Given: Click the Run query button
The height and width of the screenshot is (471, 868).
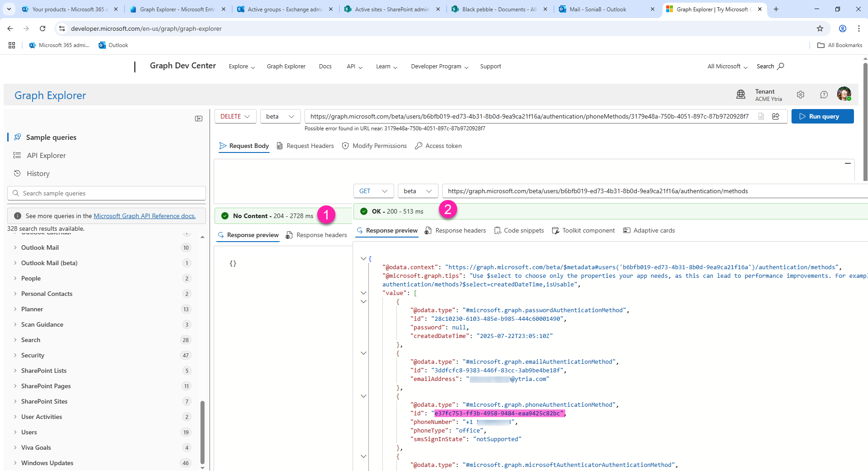Looking at the screenshot, I should tap(822, 116).
